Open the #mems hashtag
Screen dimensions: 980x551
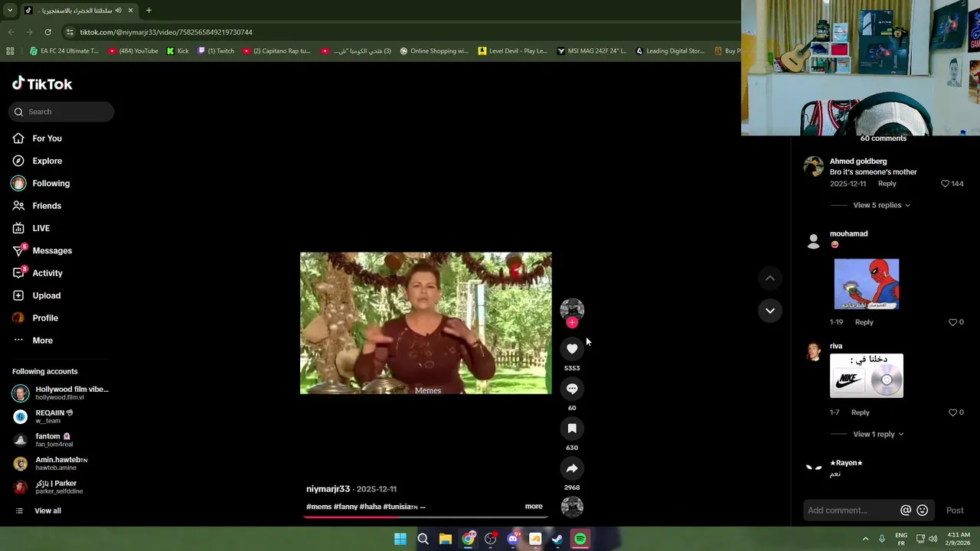tap(318, 507)
